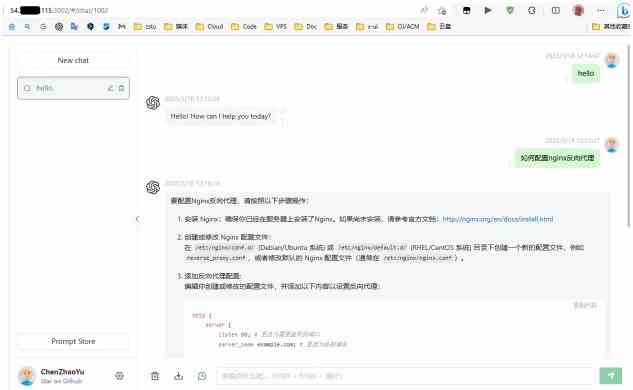
Task: Open the dark extension icon in the browser toolbar
Action: click(x=467, y=10)
